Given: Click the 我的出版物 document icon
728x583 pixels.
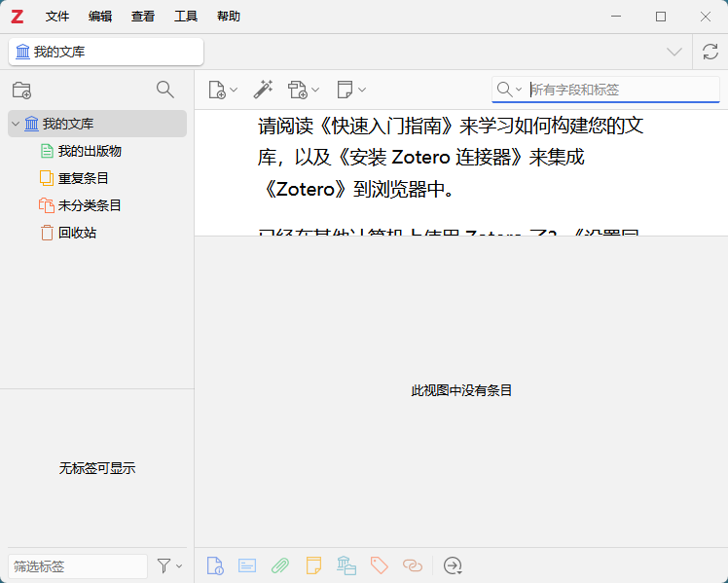Looking at the screenshot, I should pyautogui.click(x=47, y=151).
